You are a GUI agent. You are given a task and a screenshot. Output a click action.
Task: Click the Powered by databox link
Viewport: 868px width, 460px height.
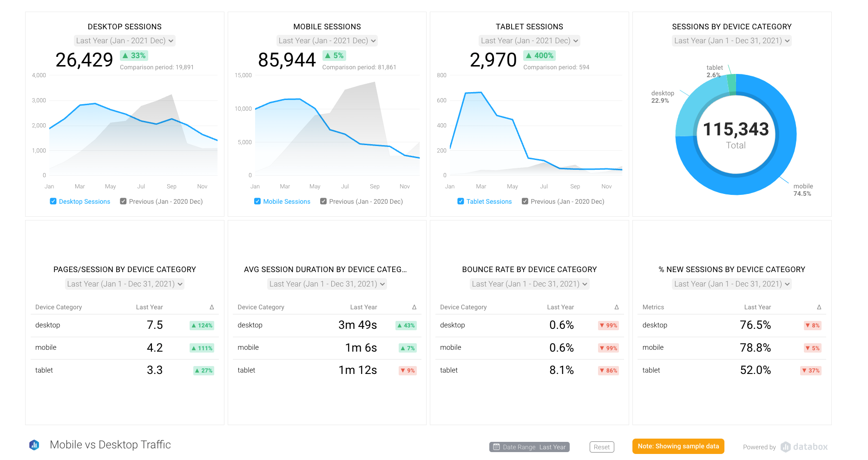785,447
